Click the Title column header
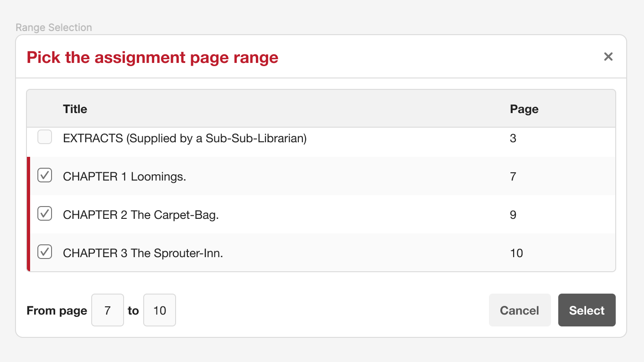The image size is (644, 362). coord(75,109)
